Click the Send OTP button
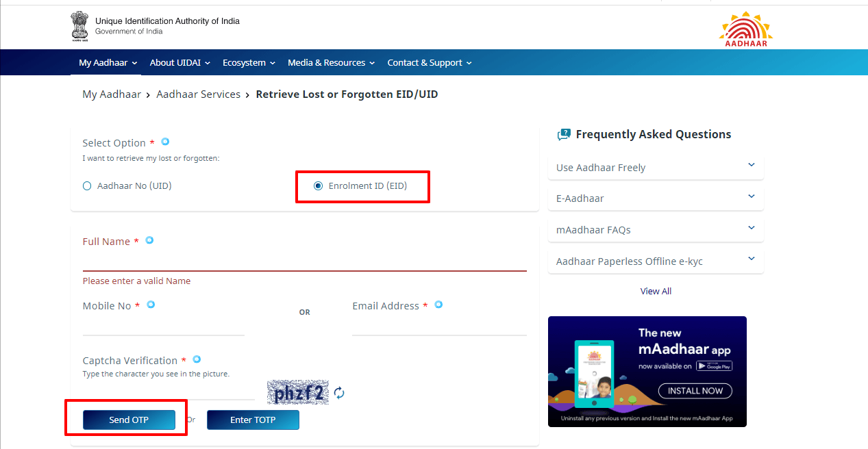The width and height of the screenshot is (868, 449). click(x=129, y=420)
